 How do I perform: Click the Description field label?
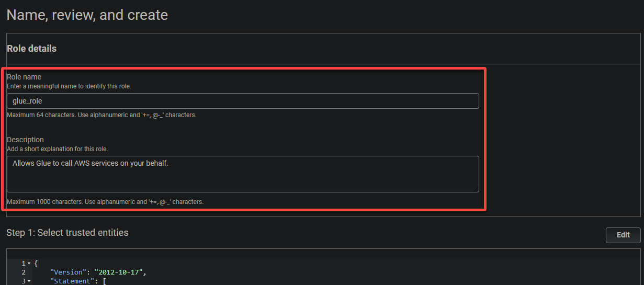click(x=25, y=140)
